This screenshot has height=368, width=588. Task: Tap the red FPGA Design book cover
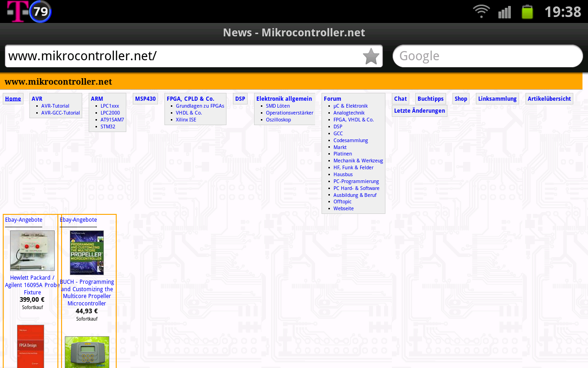click(30, 346)
